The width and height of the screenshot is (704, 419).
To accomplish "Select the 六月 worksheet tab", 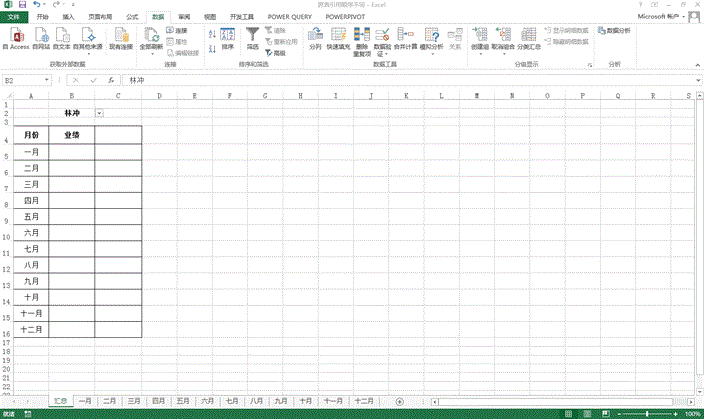I will point(207,400).
